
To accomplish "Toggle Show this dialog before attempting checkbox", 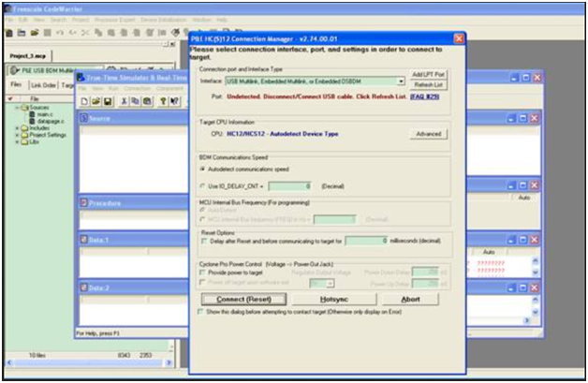I will pos(200,312).
